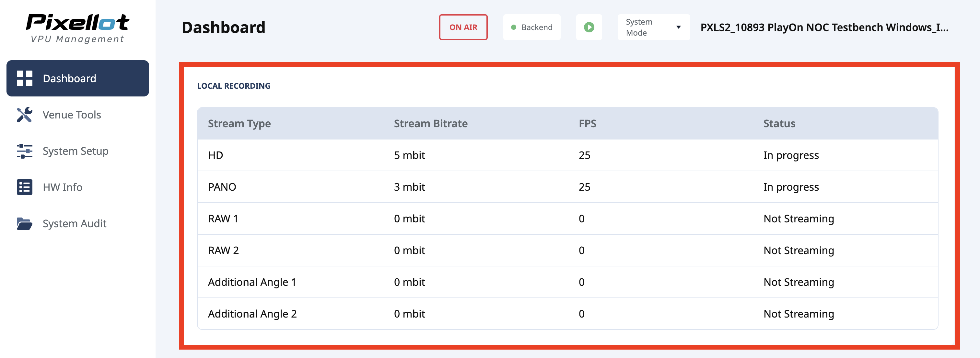
Task: Click the Pixellot VPU Management logo
Action: click(x=77, y=28)
